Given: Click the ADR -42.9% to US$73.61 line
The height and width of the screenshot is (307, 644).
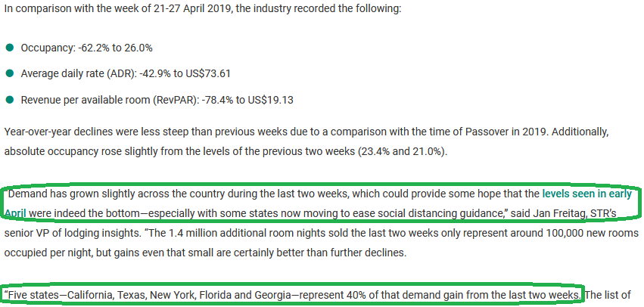Looking at the screenshot, I should [126, 74].
